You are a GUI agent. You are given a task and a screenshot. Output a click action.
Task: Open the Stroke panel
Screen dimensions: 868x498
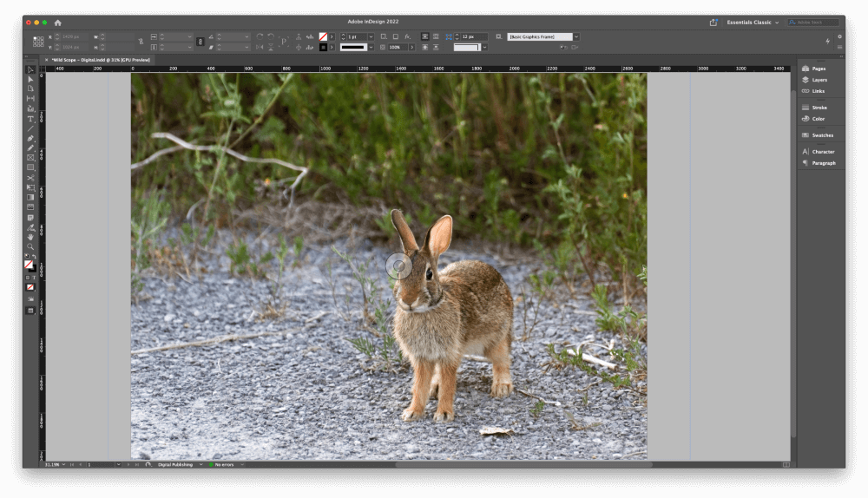tap(821, 108)
